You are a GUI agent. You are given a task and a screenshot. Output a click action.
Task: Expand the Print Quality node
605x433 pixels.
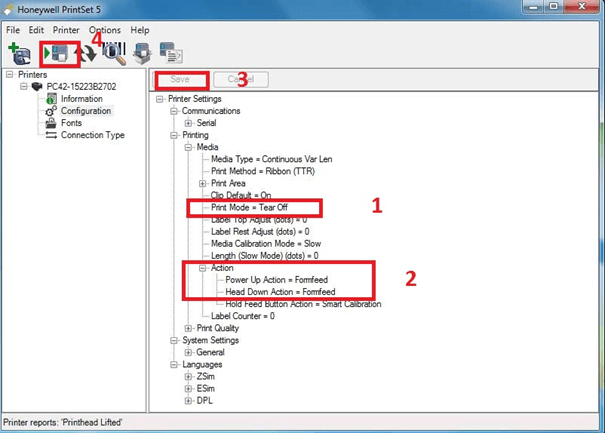(x=188, y=328)
